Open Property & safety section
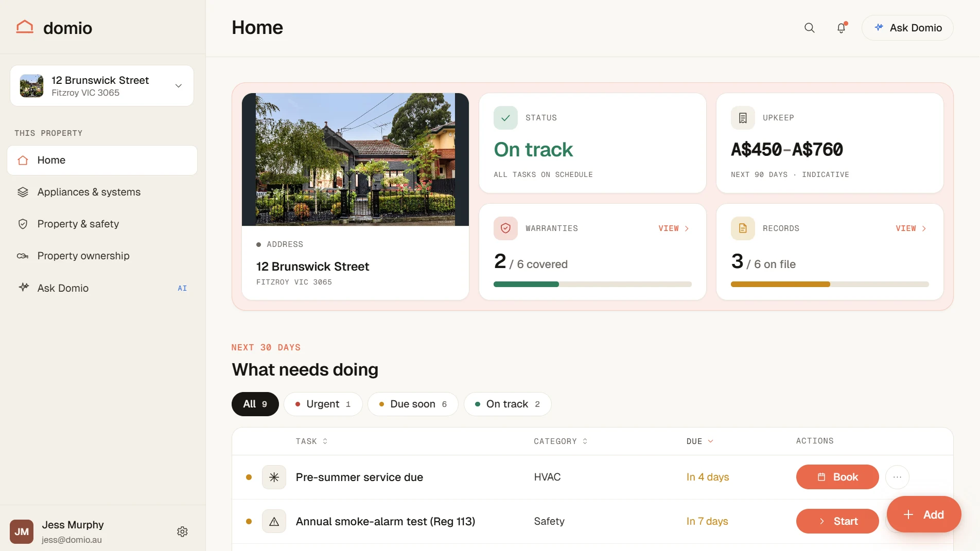 (102, 224)
